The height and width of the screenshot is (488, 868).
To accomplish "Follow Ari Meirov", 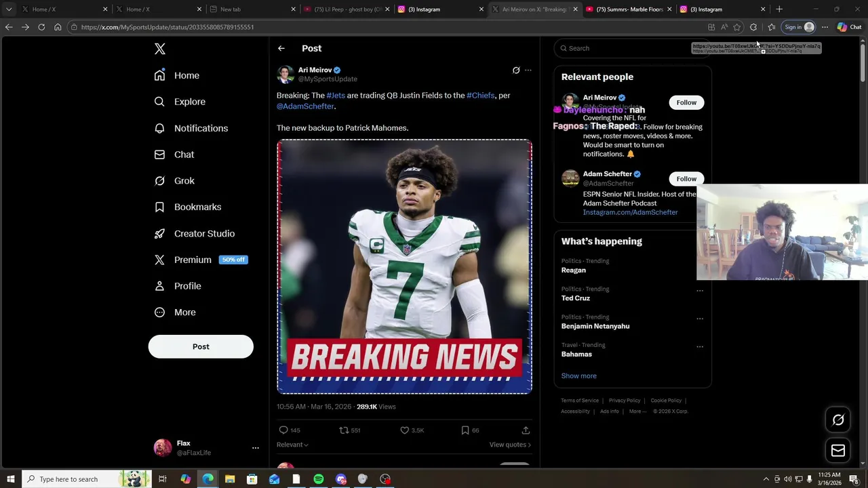I will pos(686,102).
